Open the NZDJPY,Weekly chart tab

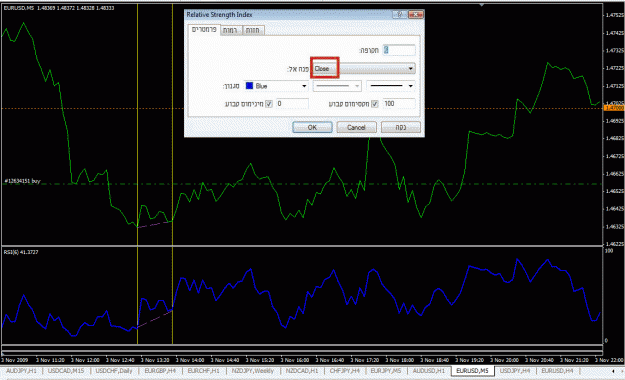(x=253, y=371)
